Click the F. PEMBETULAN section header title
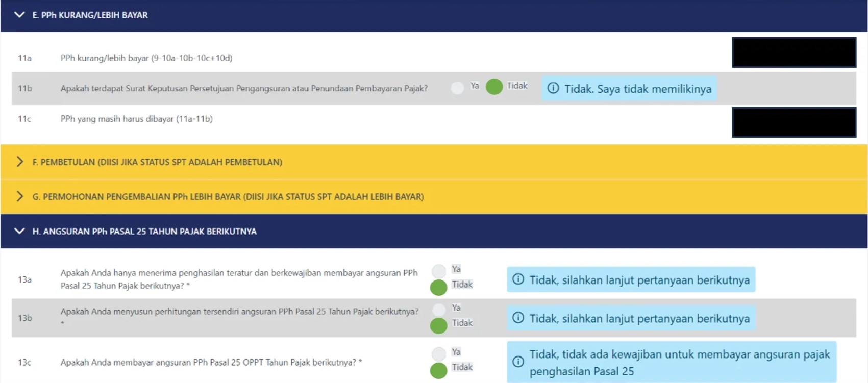This screenshot has width=868, height=383. tap(157, 162)
